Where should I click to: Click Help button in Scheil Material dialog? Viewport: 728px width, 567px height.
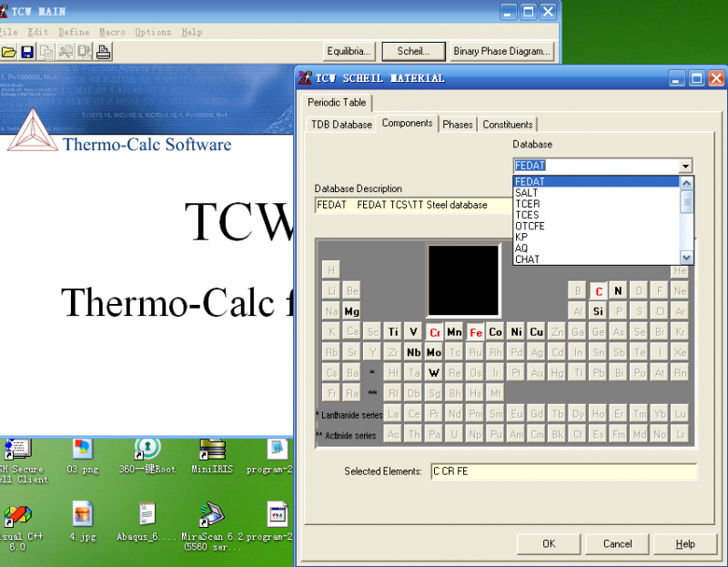685,543
